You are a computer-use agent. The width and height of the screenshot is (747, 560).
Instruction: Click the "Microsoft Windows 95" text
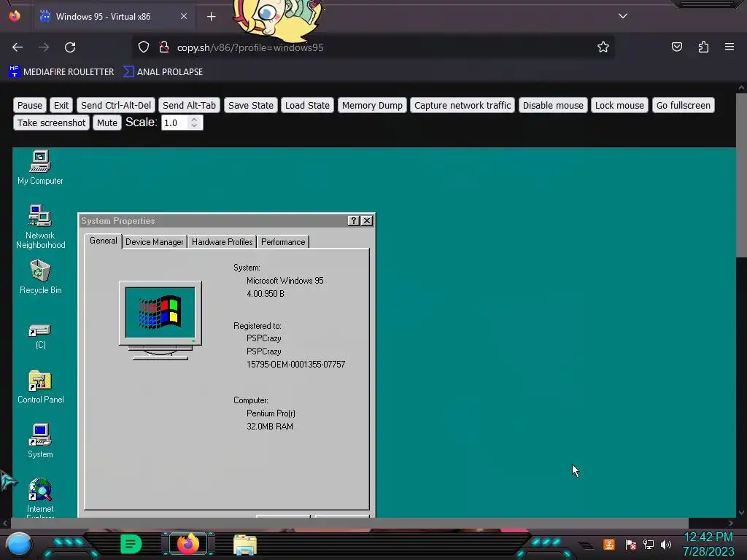285,281
